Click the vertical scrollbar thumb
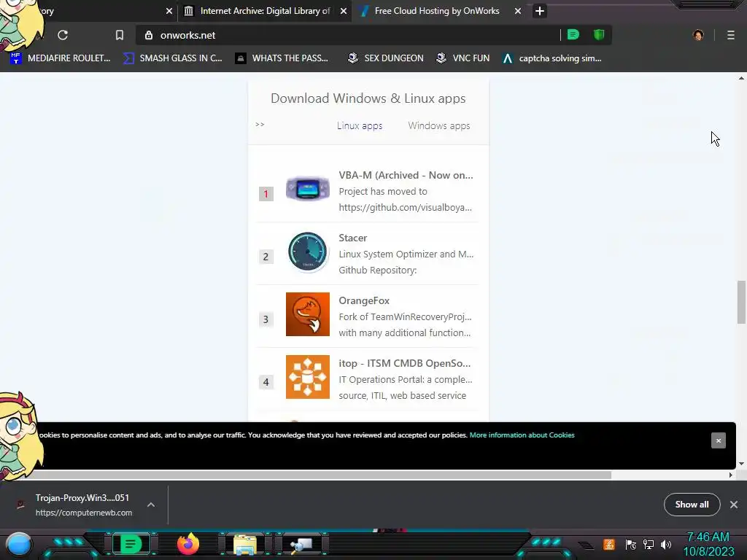Image resolution: width=747 pixels, height=560 pixels. (741, 303)
